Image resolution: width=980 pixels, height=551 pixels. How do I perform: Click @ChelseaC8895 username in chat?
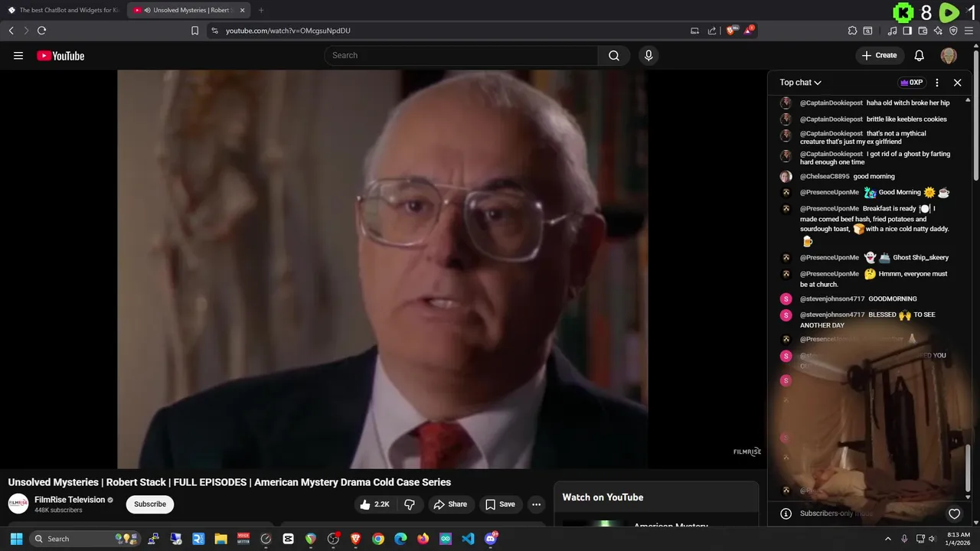click(825, 177)
